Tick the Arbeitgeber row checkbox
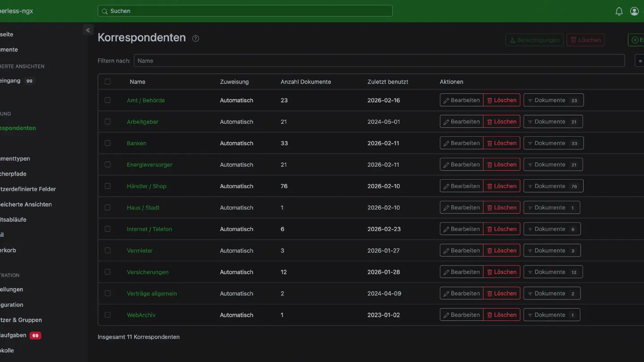Viewport: 644px width, 362px height. 107,122
